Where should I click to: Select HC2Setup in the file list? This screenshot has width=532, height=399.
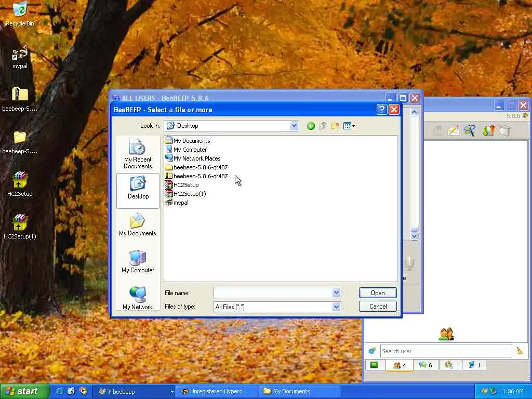coord(182,184)
